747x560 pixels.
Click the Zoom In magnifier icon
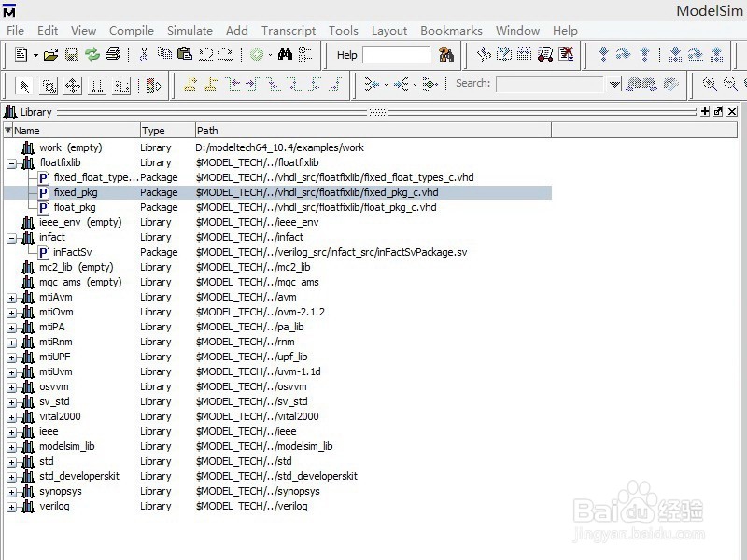point(710,84)
